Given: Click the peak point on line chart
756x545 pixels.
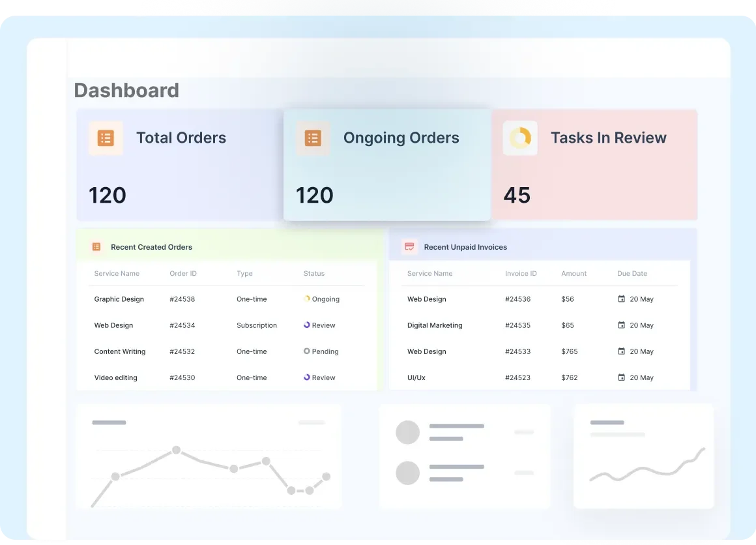Looking at the screenshot, I should point(176,450).
